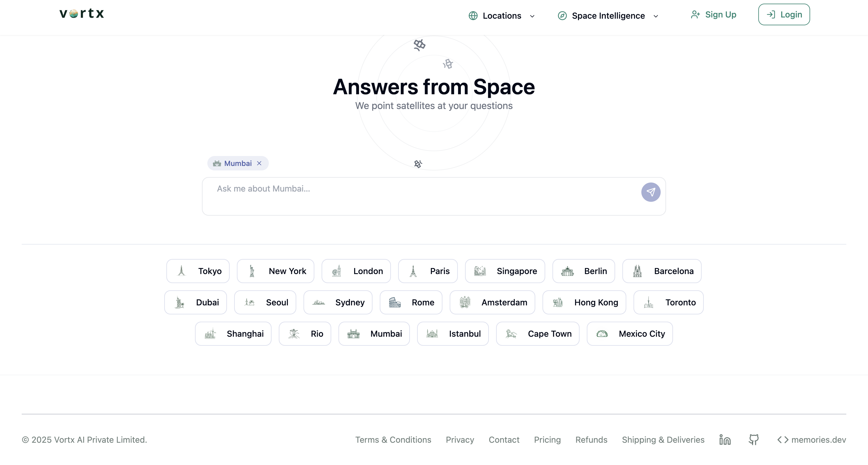Click the send paper-plane icon
The width and height of the screenshot is (868, 465).
[x=651, y=192]
